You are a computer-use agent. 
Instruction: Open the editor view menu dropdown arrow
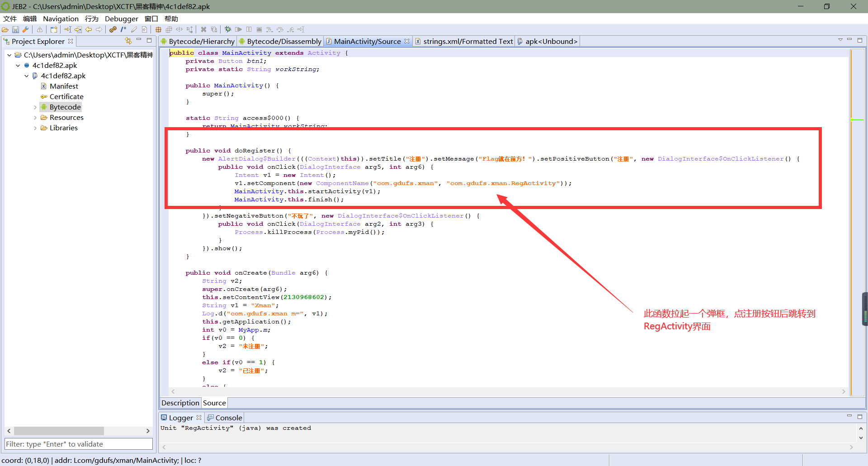tap(840, 40)
